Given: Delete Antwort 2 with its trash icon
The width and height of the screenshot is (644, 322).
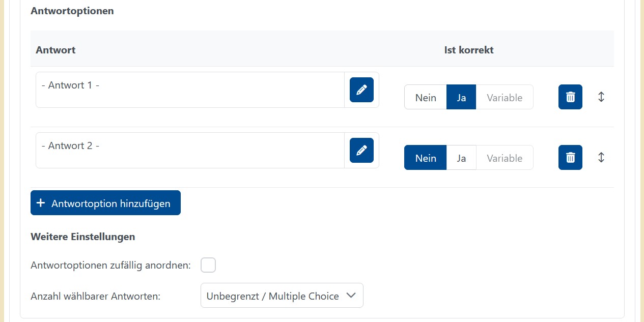Looking at the screenshot, I should pos(570,158).
